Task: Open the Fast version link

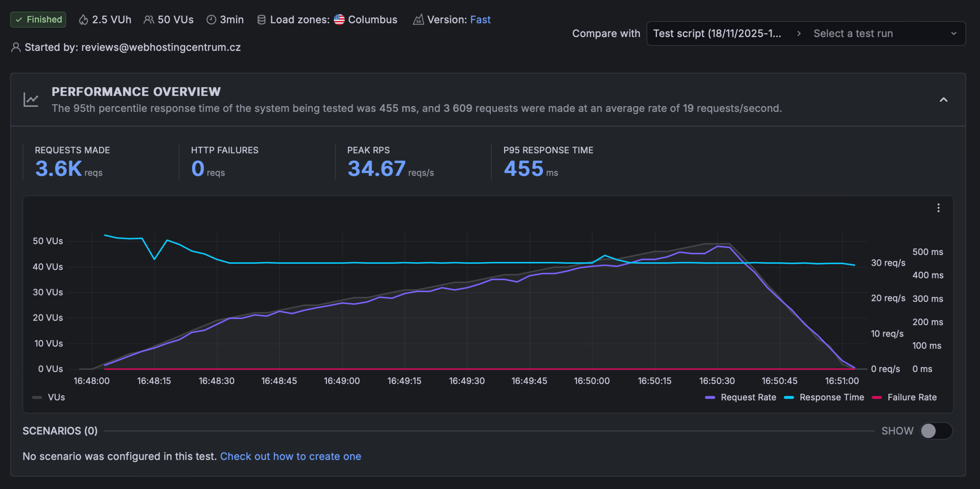Action: pos(480,20)
